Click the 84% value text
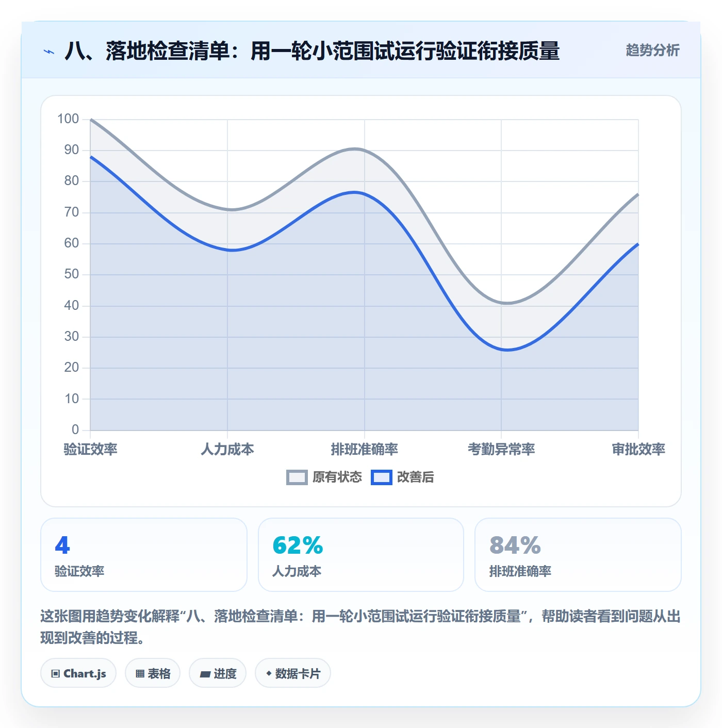 click(x=515, y=545)
